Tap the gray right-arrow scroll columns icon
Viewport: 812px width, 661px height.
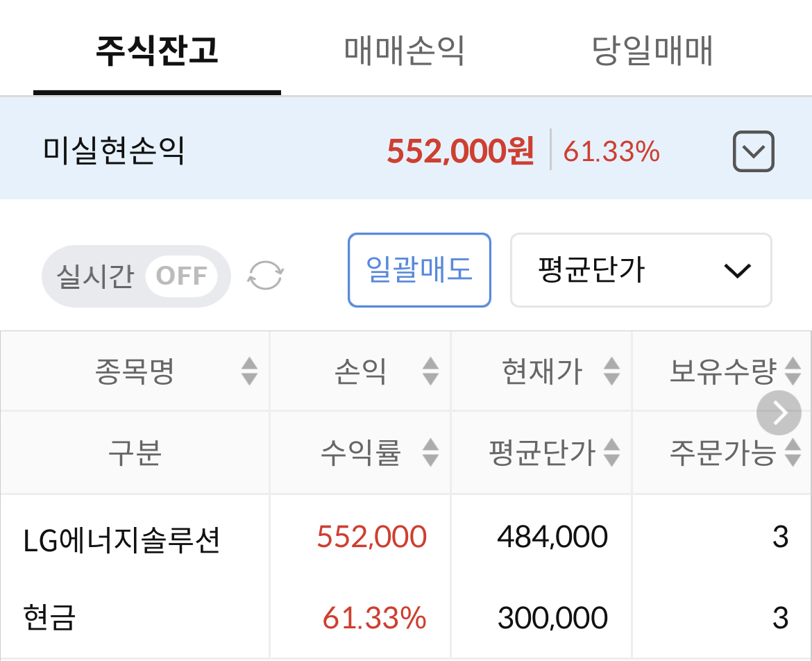[778, 413]
